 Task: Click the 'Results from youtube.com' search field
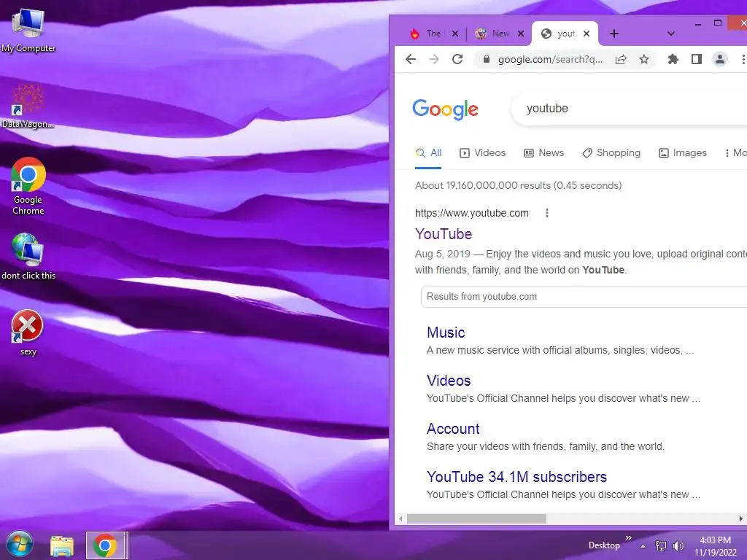click(584, 297)
